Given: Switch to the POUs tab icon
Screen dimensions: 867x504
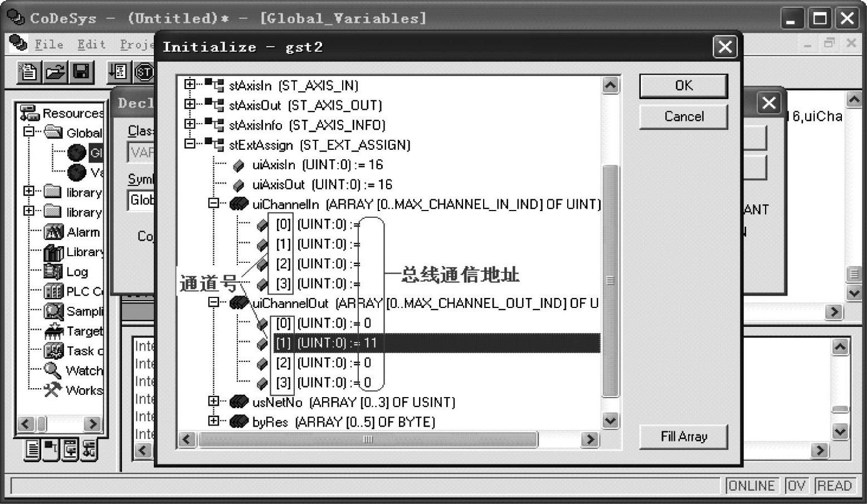Looking at the screenshot, I should [x=32, y=449].
